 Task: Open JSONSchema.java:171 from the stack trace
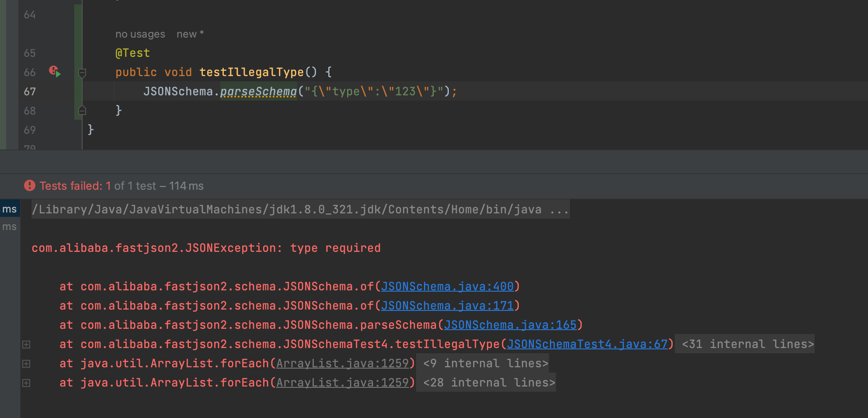447,306
